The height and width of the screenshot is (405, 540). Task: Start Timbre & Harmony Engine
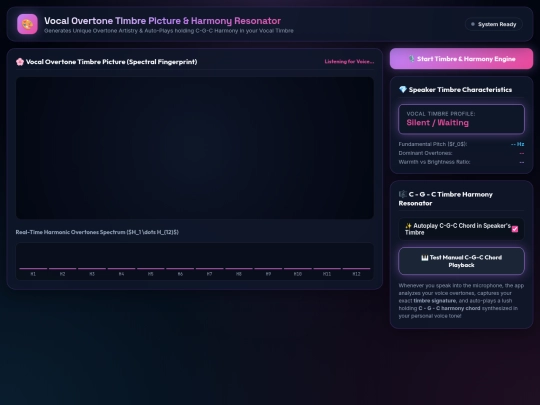coord(461,59)
